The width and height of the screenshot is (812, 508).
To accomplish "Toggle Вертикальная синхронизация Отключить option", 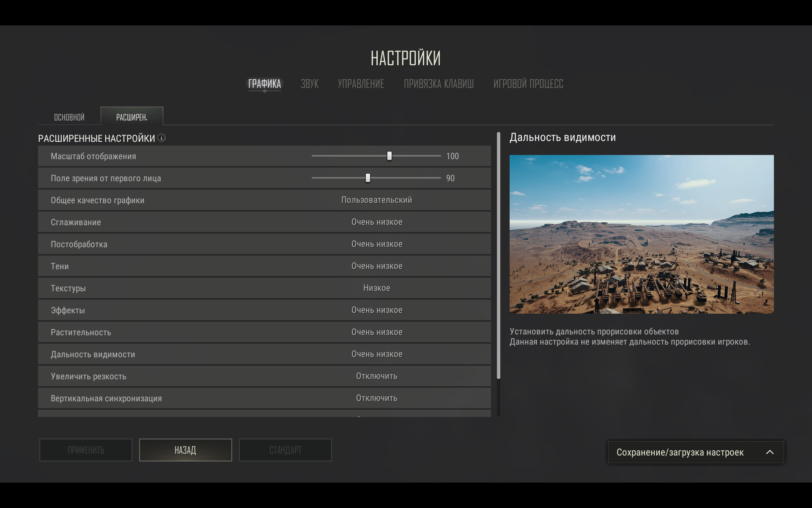I will point(376,398).
